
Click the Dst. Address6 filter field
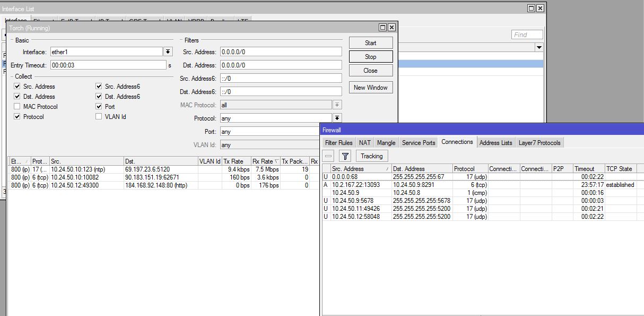pyautogui.click(x=281, y=91)
